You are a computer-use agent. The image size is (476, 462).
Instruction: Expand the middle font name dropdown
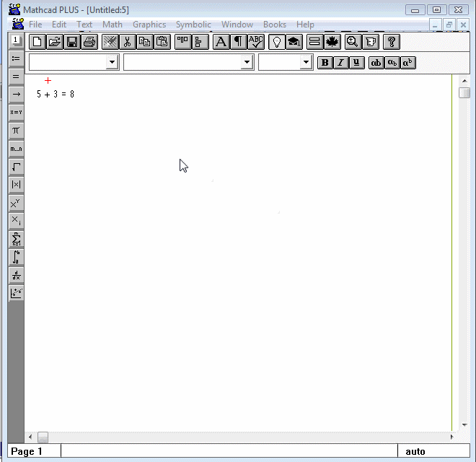pyautogui.click(x=247, y=63)
